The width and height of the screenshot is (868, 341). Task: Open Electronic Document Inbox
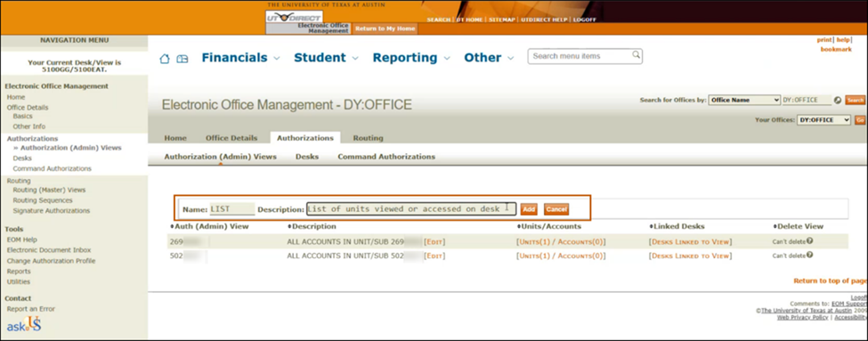click(x=49, y=250)
